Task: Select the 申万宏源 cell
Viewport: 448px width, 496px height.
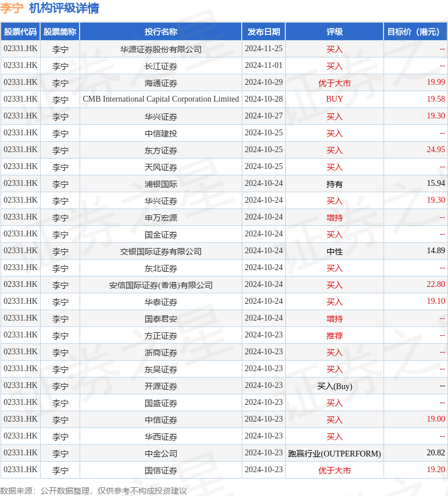Action: (x=161, y=218)
